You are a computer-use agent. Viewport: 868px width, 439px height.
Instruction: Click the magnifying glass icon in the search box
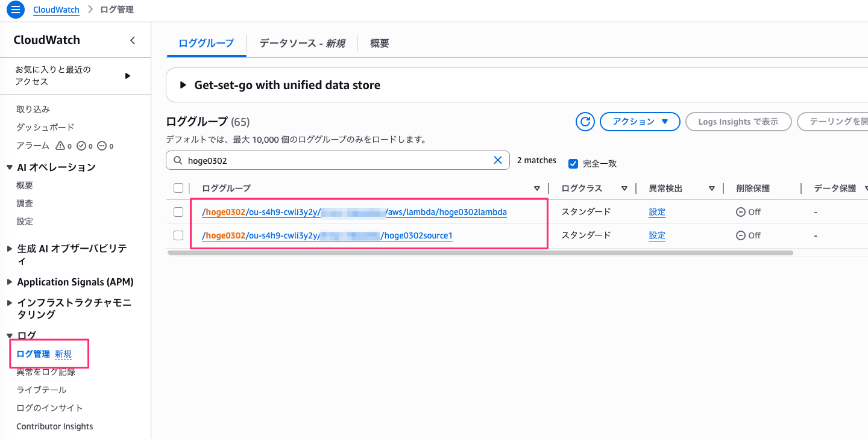click(177, 160)
